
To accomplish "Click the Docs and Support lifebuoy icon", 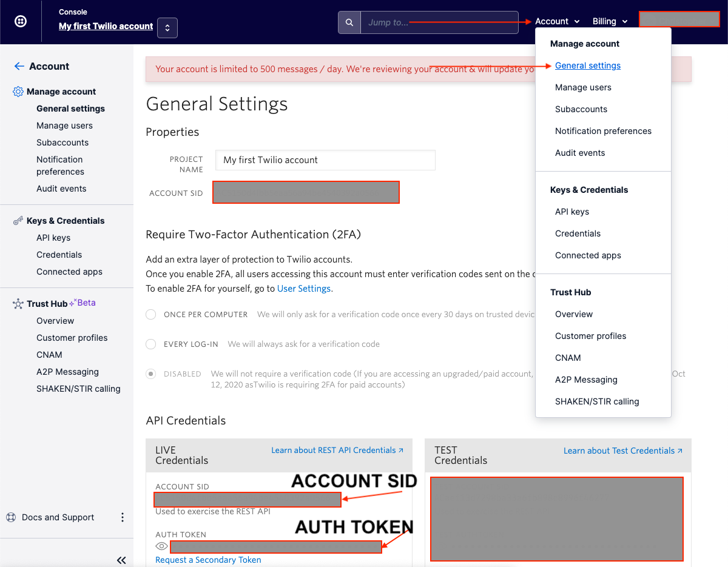I will [x=11, y=517].
